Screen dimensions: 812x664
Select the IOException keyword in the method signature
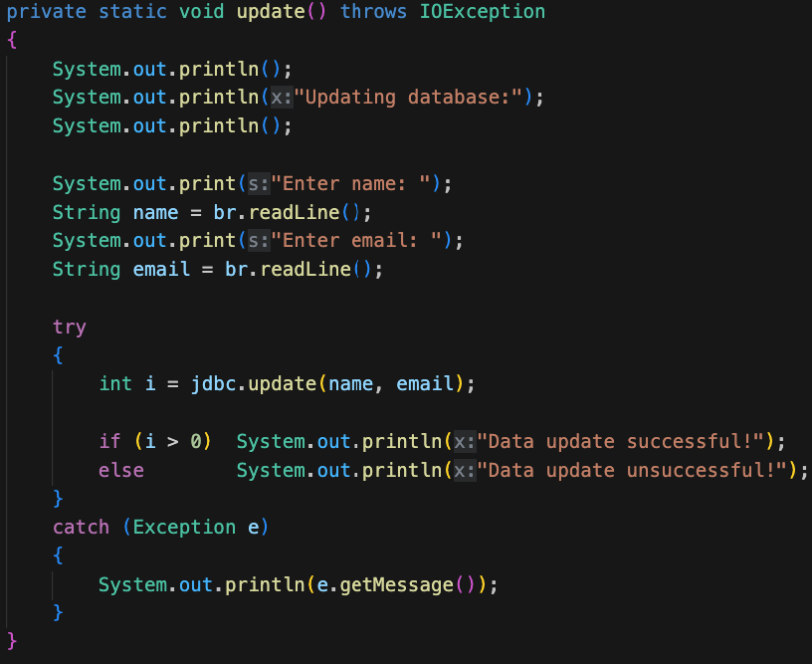pos(482,12)
